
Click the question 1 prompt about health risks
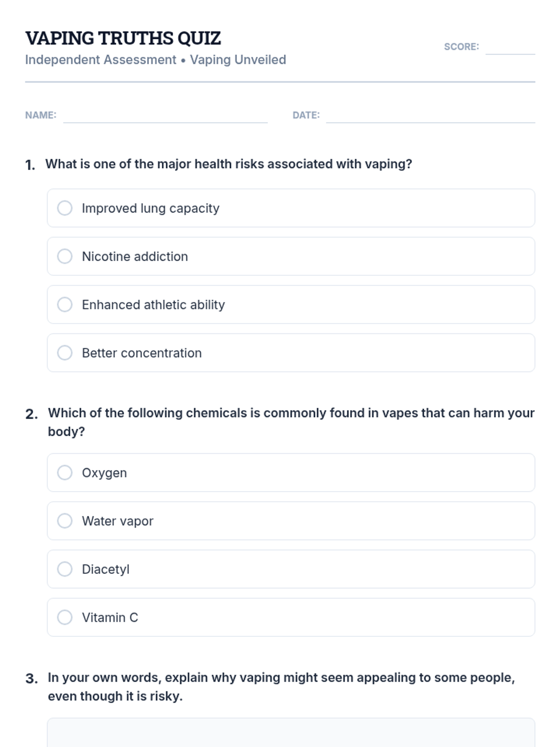pyautogui.click(x=229, y=164)
